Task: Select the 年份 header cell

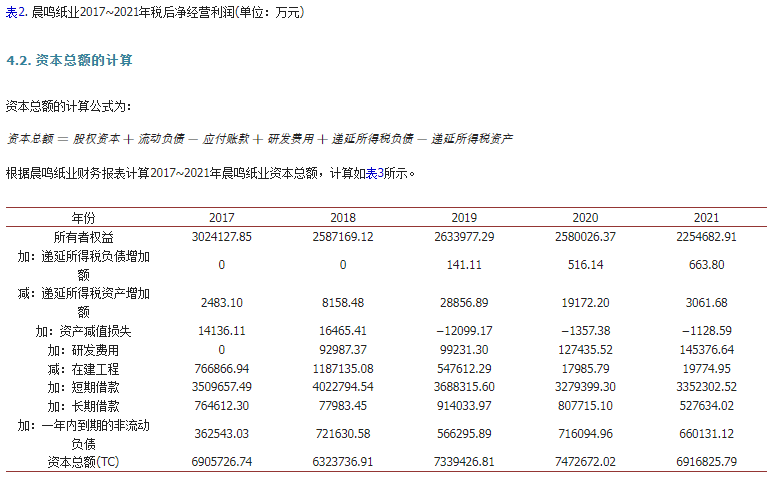Action: (84, 218)
